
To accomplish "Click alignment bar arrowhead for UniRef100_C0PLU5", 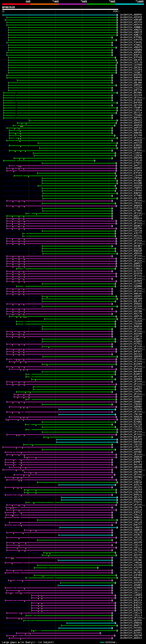I will point(95,161).
